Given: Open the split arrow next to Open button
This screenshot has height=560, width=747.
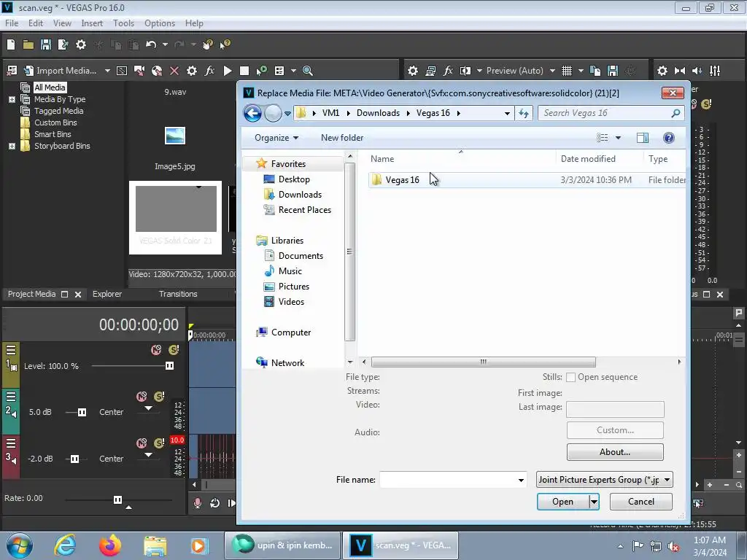Looking at the screenshot, I should click(594, 502).
